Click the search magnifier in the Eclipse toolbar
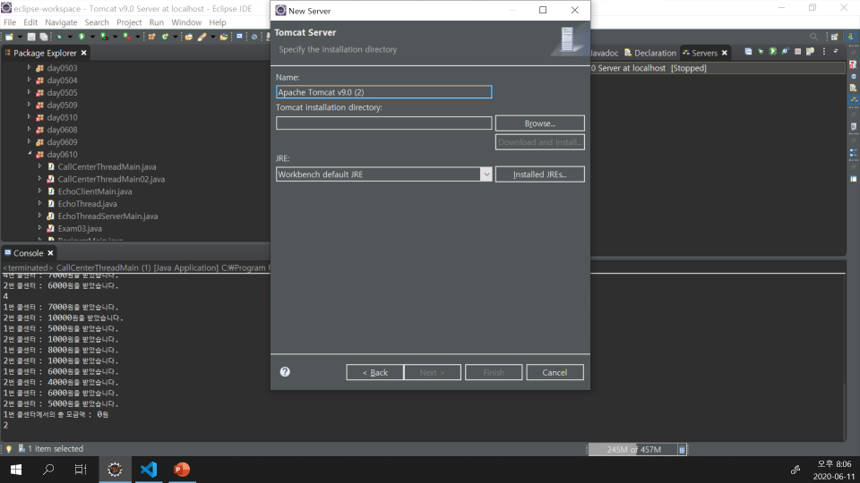This screenshot has height=483, width=860. 814,37
